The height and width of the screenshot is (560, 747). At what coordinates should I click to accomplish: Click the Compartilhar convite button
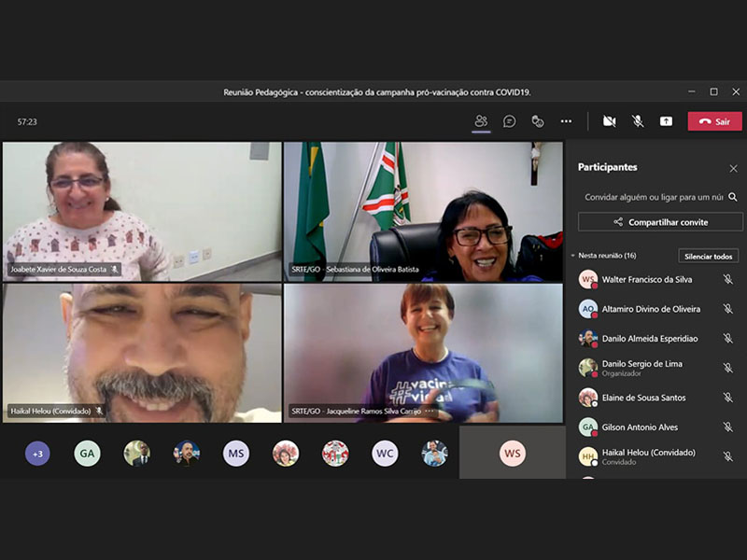[660, 222]
